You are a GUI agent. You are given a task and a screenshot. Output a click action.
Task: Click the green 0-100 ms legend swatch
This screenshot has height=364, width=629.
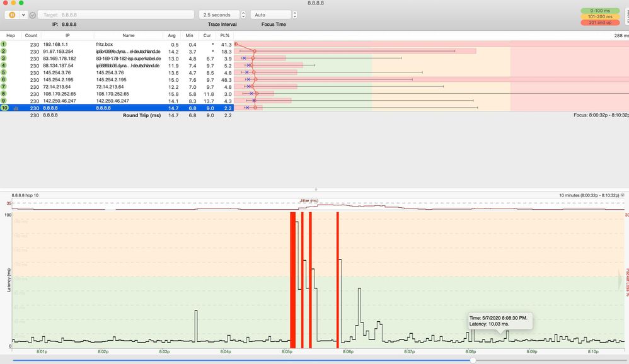[600, 11]
